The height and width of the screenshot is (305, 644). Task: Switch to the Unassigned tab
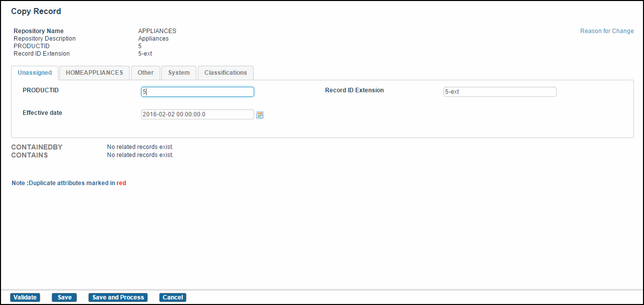click(35, 73)
